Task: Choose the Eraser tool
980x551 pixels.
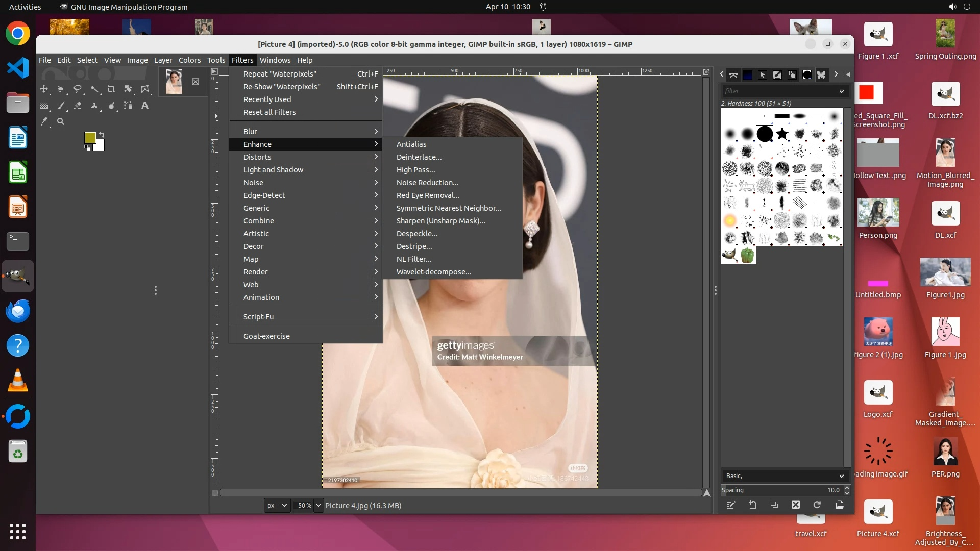Action: 78,106
